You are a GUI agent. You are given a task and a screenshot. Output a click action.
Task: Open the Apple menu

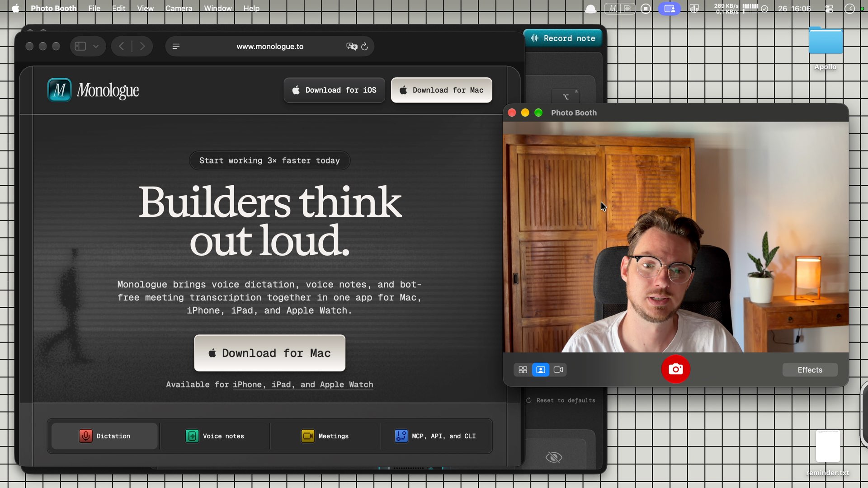(x=15, y=8)
